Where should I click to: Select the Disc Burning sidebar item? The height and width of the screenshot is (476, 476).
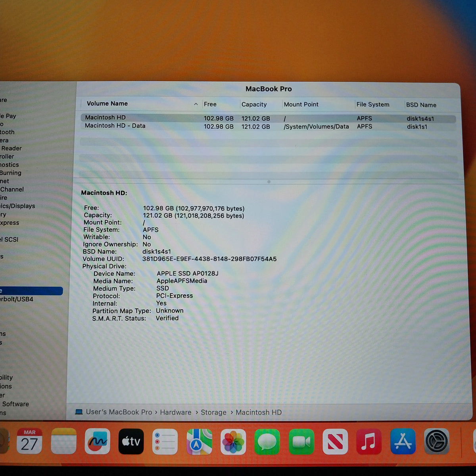click(x=11, y=173)
